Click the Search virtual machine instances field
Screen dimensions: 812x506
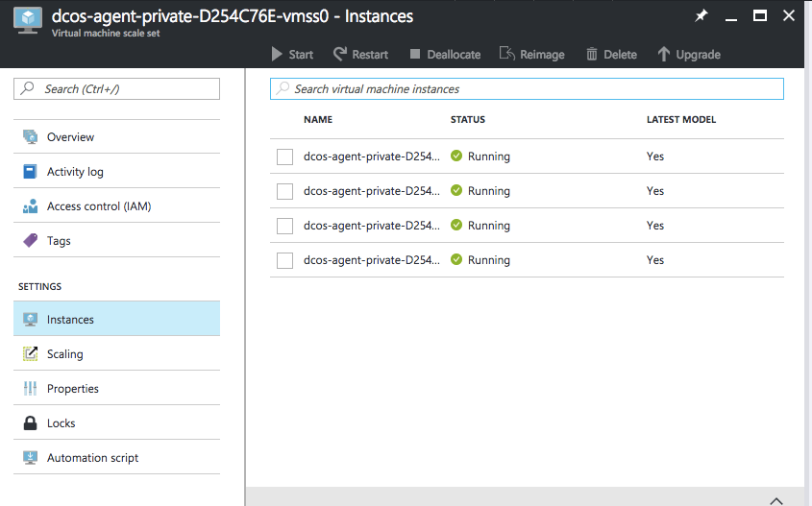527,89
